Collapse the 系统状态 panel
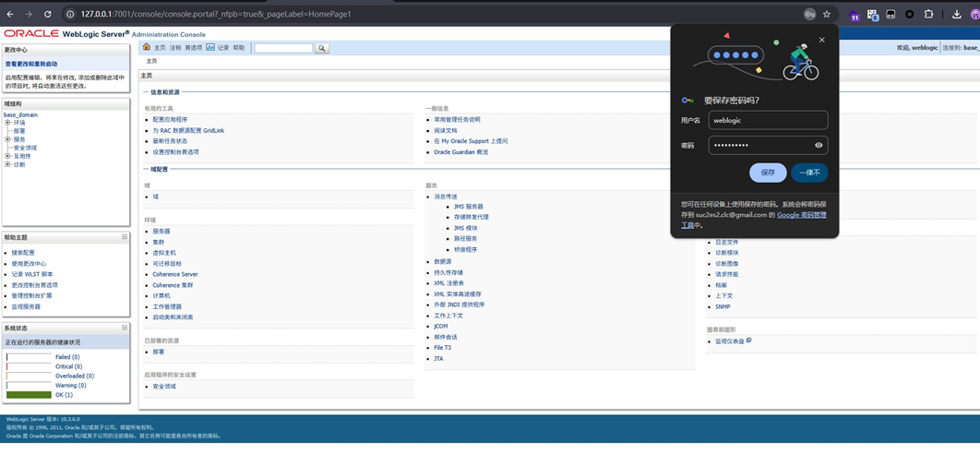The image size is (980, 454). point(125,328)
